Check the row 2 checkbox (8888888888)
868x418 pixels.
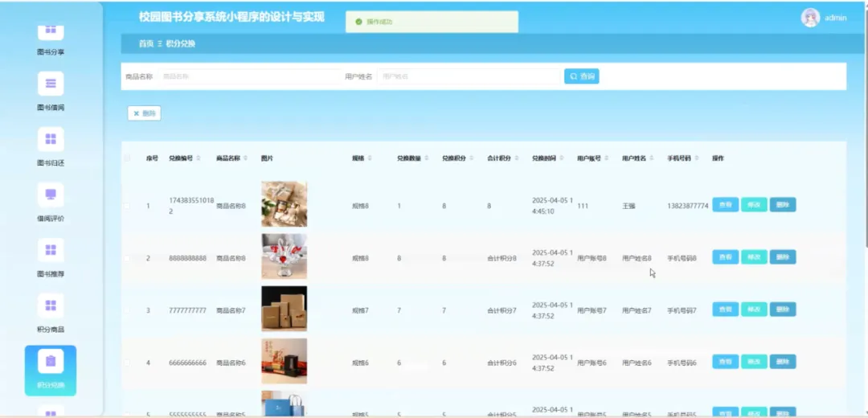[127, 258]
